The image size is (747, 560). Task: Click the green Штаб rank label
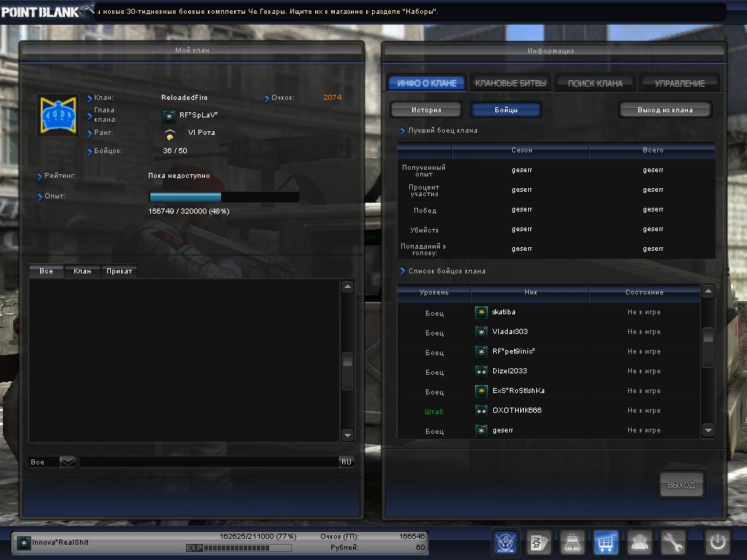[x=434, y=411]
